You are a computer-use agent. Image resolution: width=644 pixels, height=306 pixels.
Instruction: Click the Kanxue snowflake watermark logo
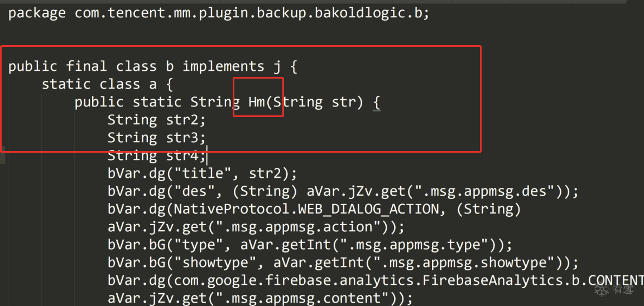click(x=602, y=290)
